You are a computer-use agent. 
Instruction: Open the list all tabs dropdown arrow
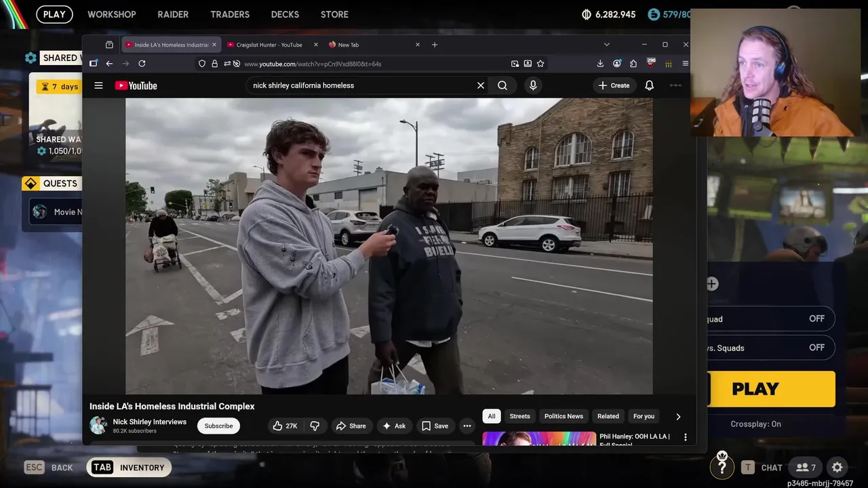coord(606,45)
